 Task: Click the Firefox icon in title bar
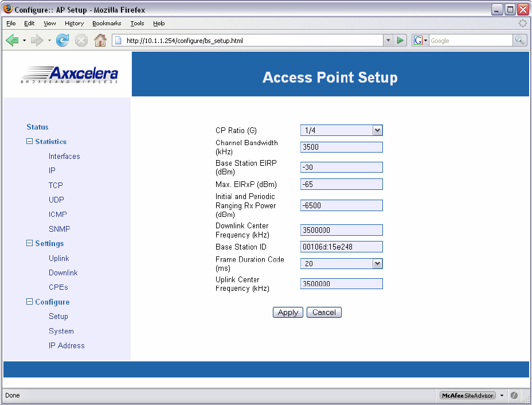(8, 9)
